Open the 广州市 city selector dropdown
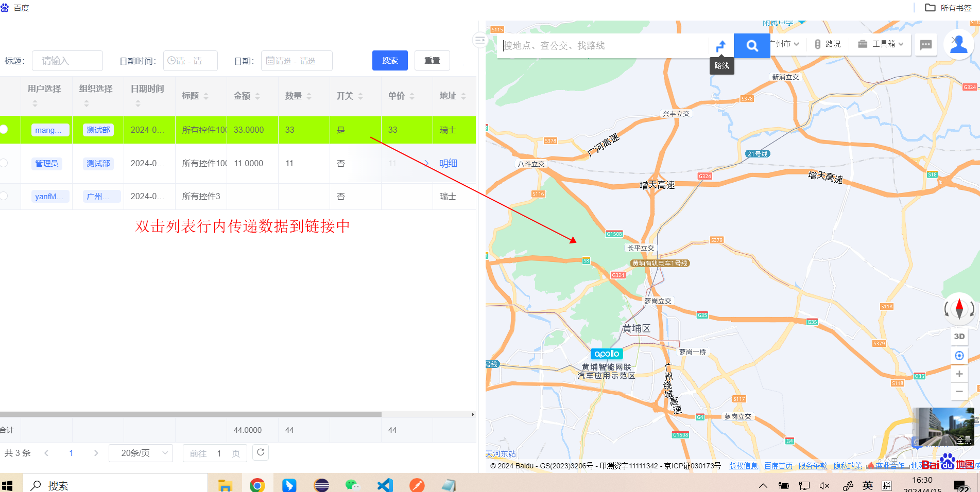 point(786,44)
